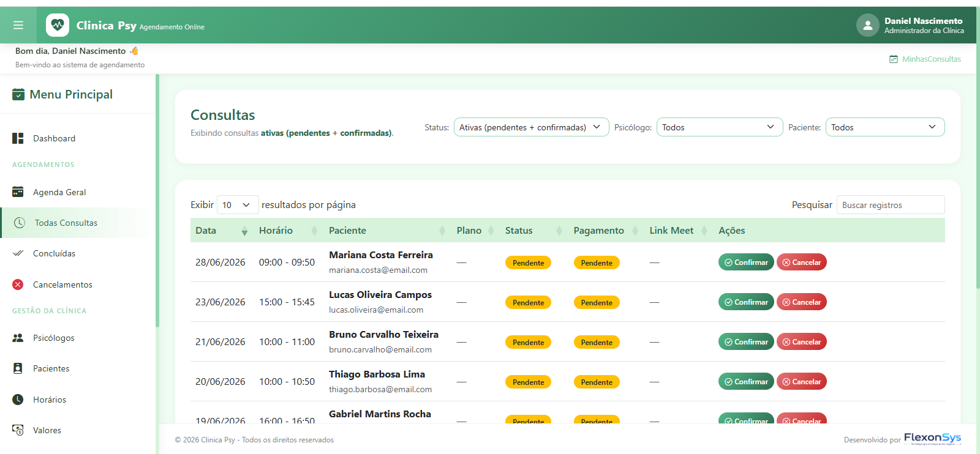
Task: Cancel Lucas Oliveira Campos's appointment
Action: tap(802, 302)
